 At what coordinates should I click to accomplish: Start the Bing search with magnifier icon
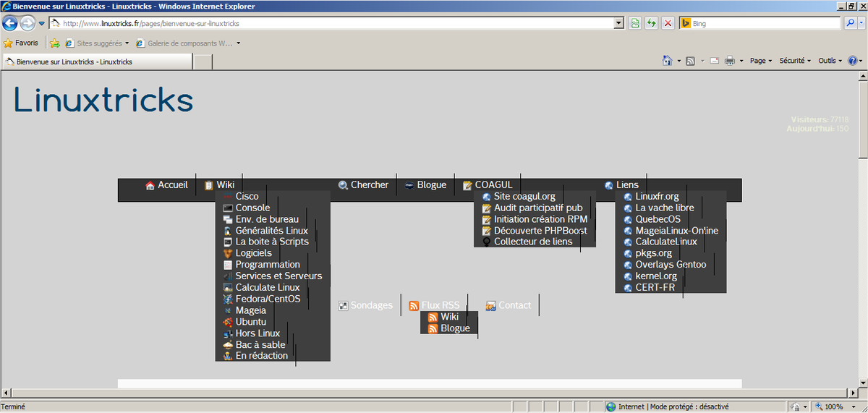point(851,23)
